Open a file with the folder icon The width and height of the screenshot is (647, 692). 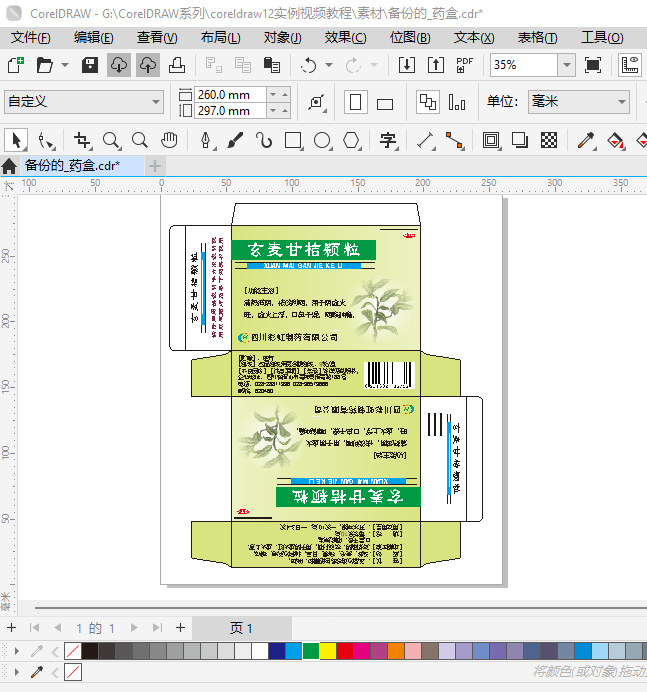[45, 65]
